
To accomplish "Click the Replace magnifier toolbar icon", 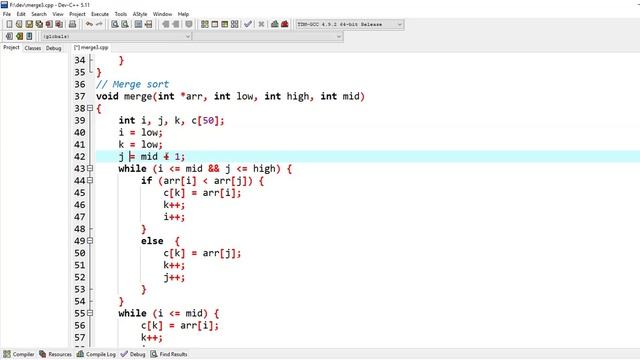I will pyautogui.click(x=125, y=24).
